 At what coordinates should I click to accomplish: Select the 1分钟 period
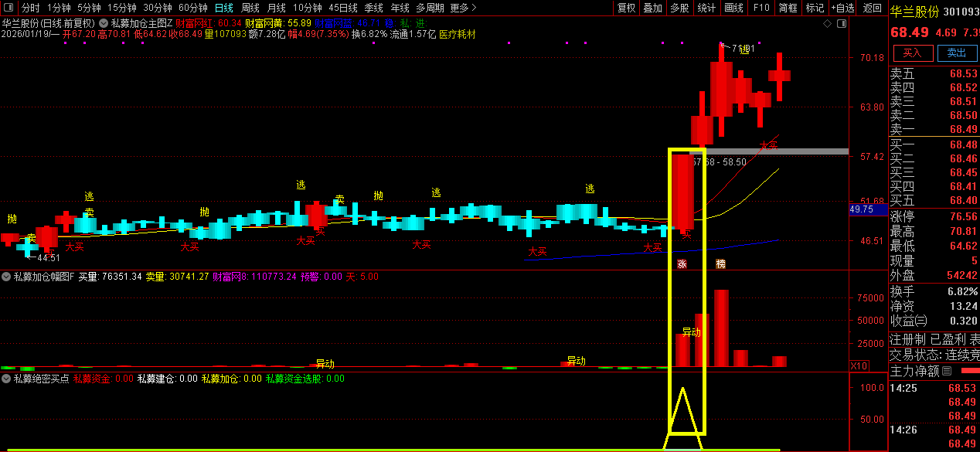coord(59,8)
